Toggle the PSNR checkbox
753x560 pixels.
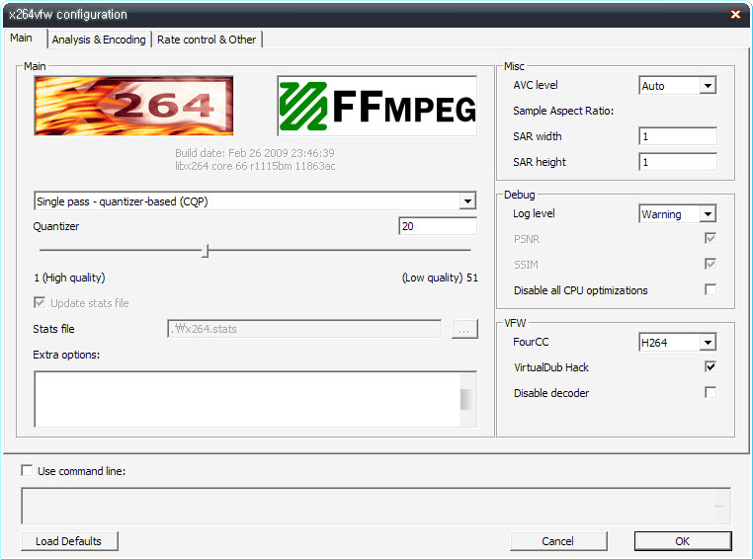711,238
